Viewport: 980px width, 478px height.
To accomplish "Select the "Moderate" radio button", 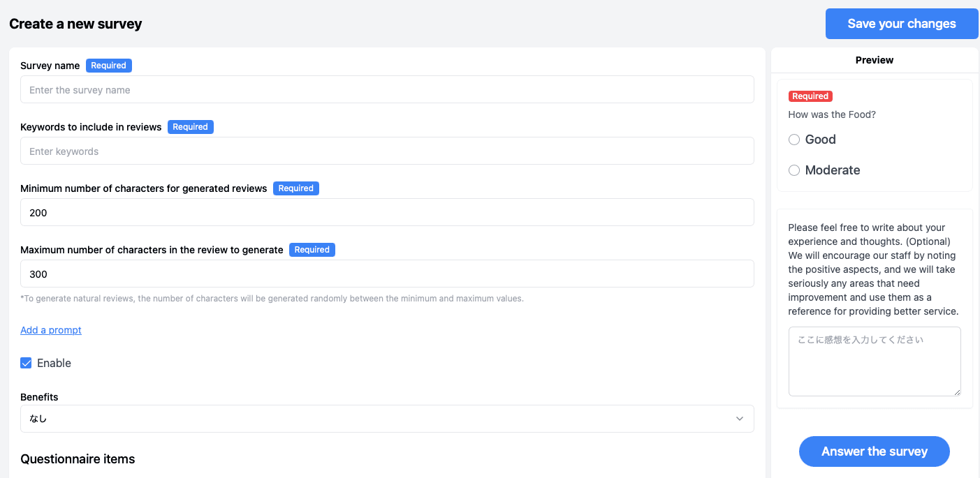I will coord(793,170).
